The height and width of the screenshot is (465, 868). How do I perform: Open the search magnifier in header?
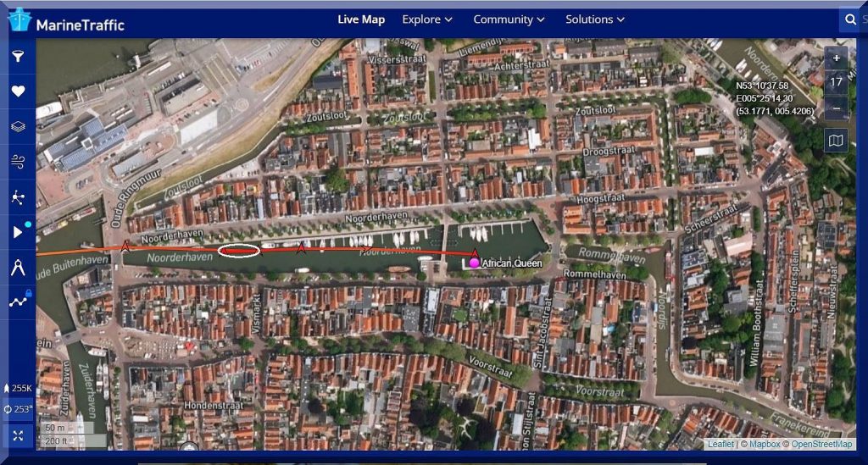(850, 19)
